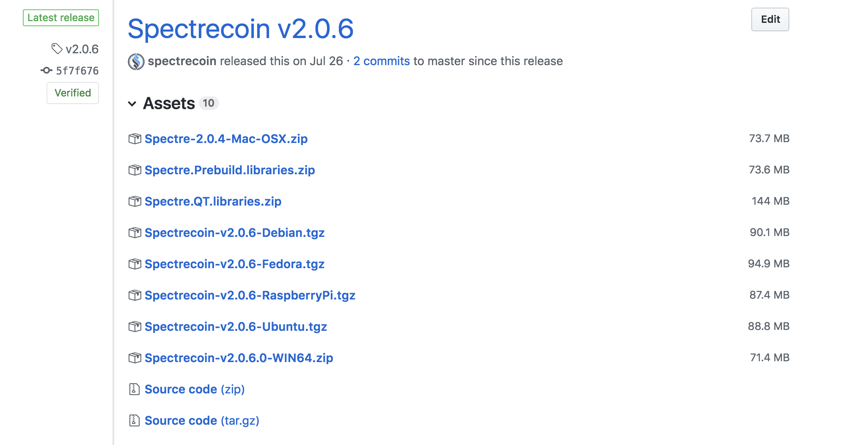Viewport: 868px width, 445px height.
Task: Open the 5f7f676 commit hash link
Action: (x=77, y=71)
